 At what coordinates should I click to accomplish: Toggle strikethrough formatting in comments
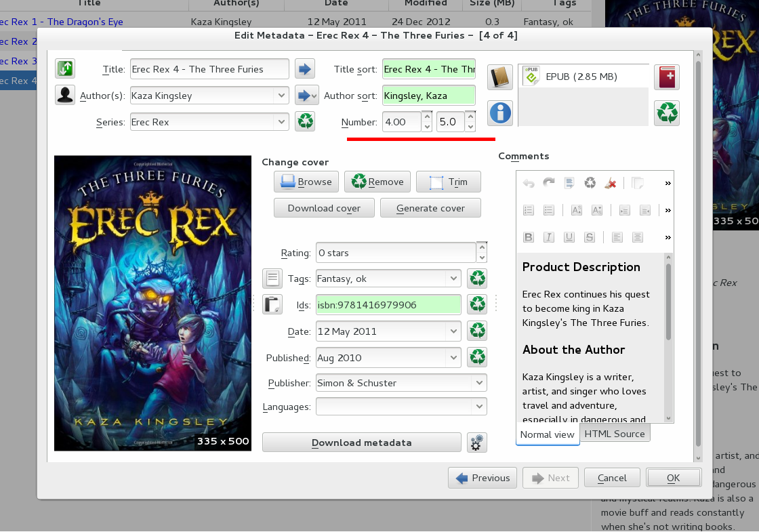[590, 237]
